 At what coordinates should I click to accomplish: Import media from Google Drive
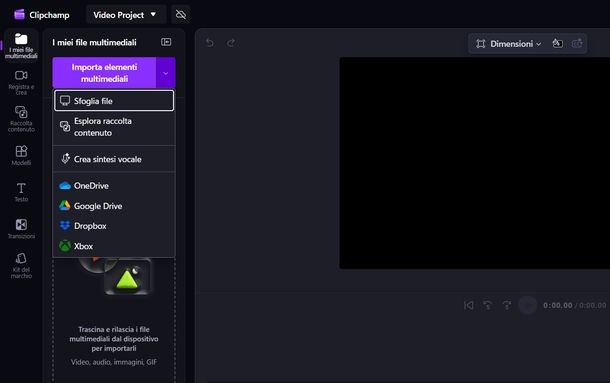point(114,206)
